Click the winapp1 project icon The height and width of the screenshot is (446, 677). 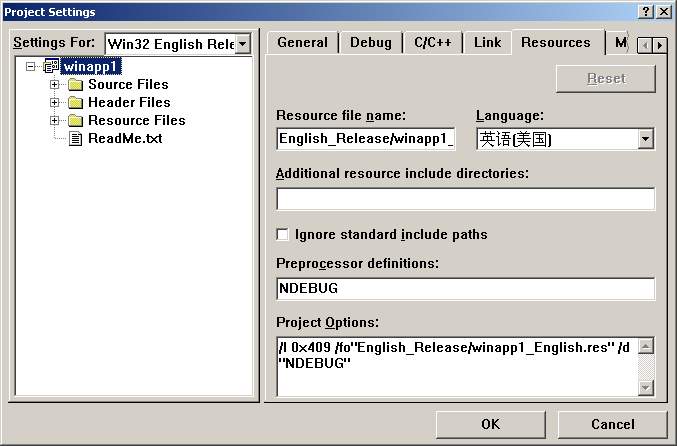coord(52,66)
